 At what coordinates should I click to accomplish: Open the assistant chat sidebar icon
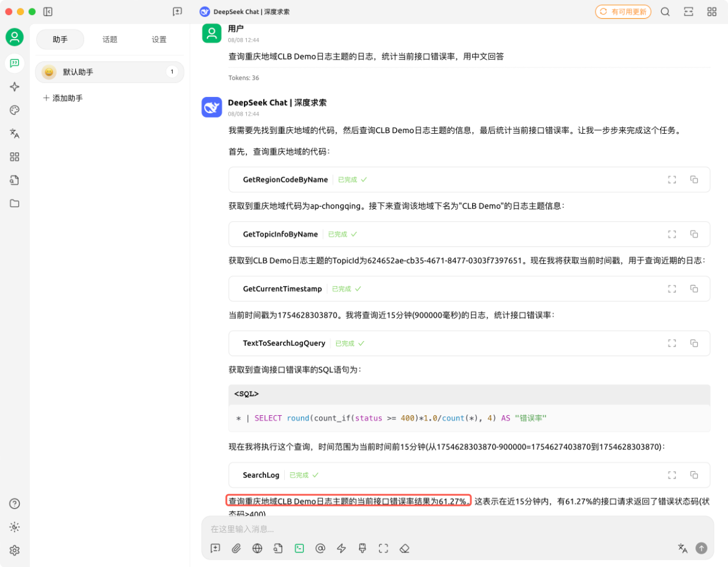(x=14, y=63)
